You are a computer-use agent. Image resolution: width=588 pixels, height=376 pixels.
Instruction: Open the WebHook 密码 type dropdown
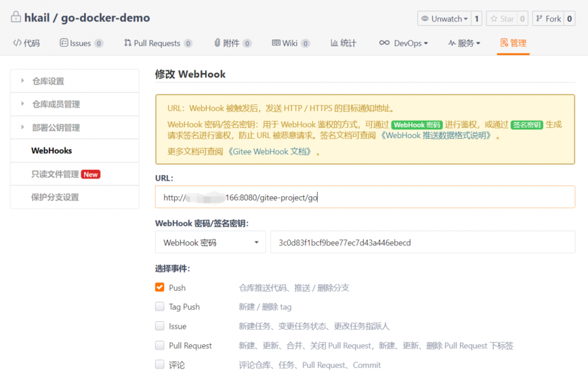pos(210,242)
